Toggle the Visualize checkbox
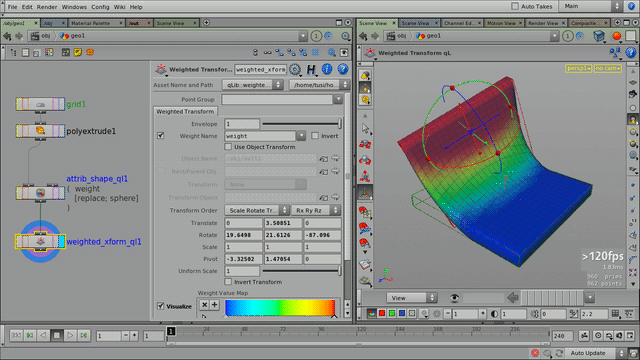640x360 pixels. [x=160, y=306]
